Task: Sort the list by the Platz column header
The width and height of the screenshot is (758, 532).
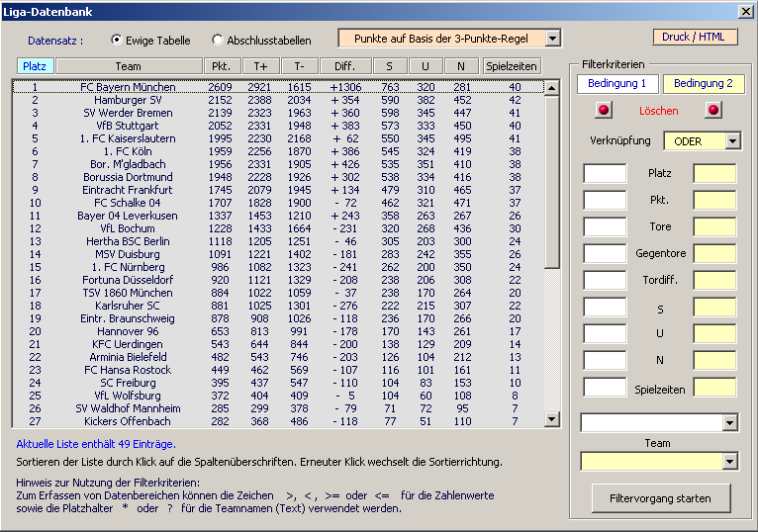Action: coord(35,66)
